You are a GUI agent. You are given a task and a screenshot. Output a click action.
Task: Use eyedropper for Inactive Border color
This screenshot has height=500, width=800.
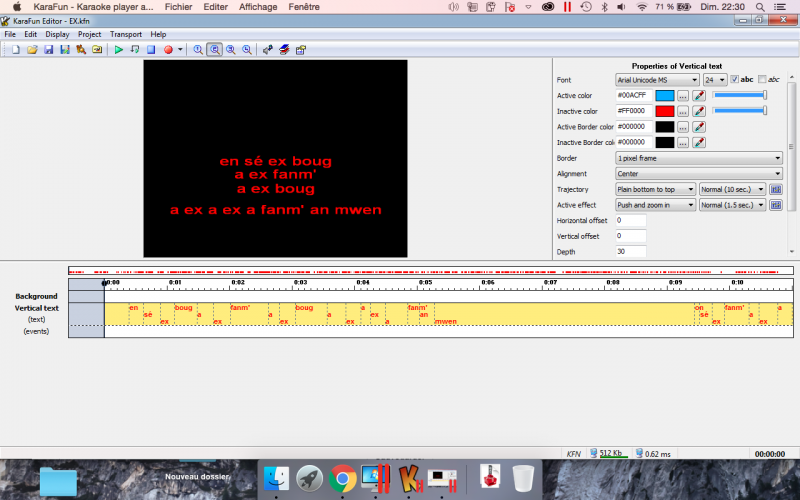tap(699, 142)
